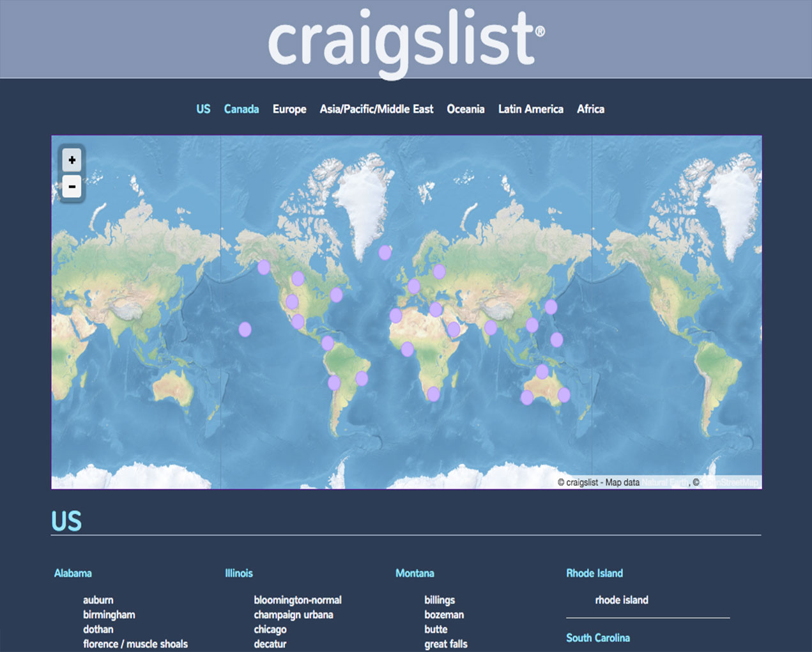Click the craigslist logo at the top
This screenshot has width=812, height=652.
406,40
